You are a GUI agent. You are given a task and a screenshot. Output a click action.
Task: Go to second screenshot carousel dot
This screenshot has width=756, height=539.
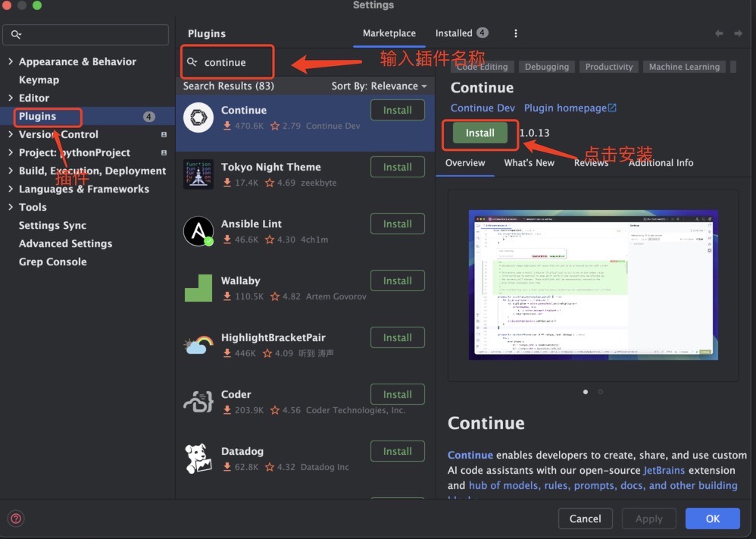coord(600,392)
